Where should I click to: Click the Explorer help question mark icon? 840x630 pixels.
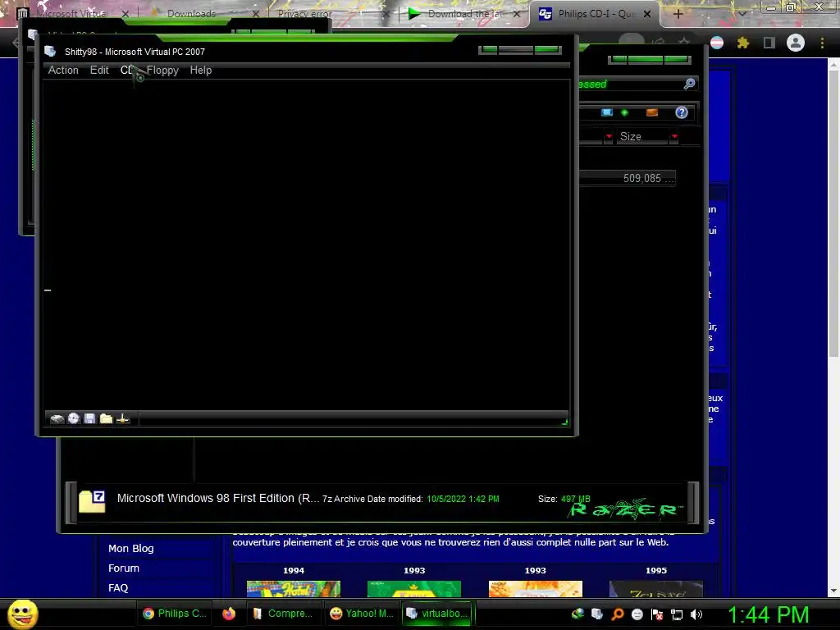point(682,112)
